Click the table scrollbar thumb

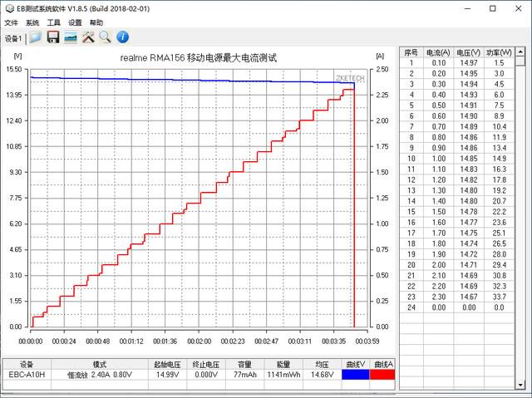coord(520,61)
